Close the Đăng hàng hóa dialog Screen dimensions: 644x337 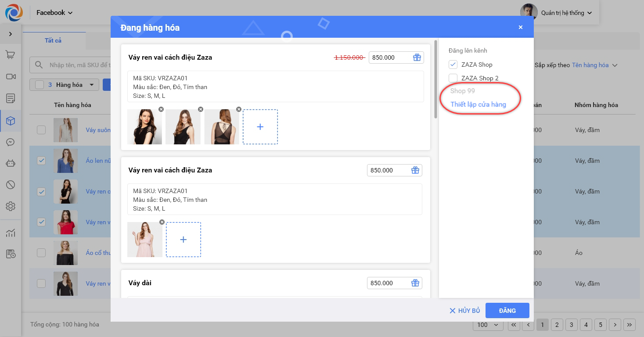[521, 27]
